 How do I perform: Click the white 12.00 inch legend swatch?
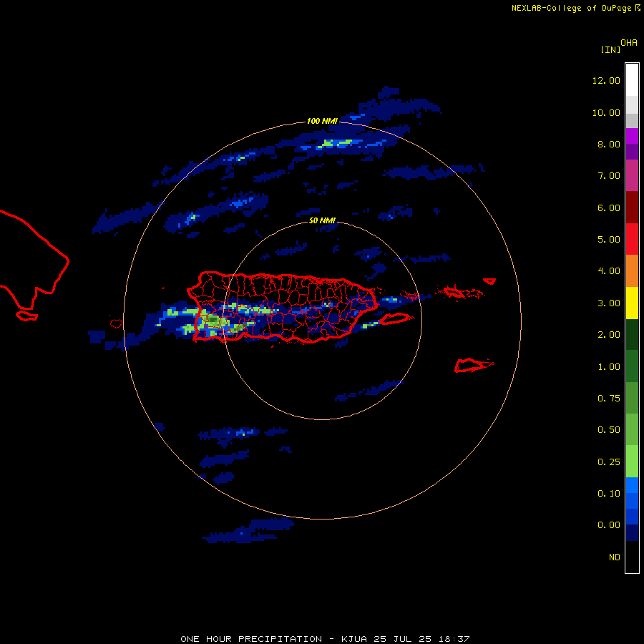(632, 80)
